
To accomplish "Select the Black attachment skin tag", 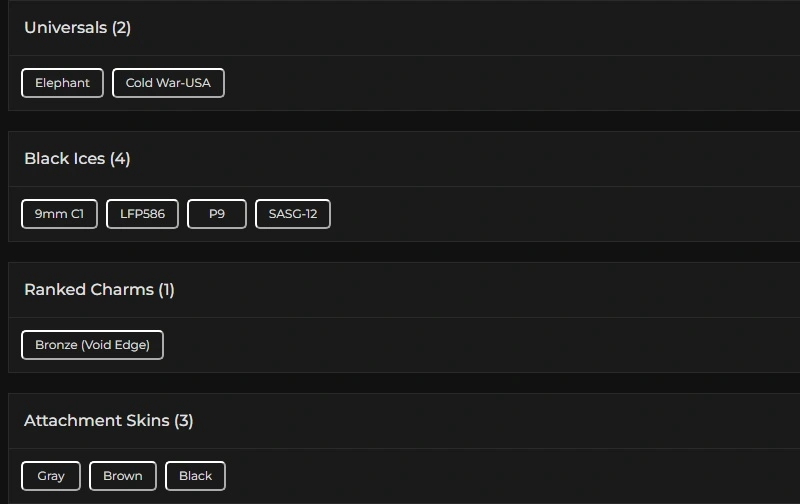I will pos(195,476).
